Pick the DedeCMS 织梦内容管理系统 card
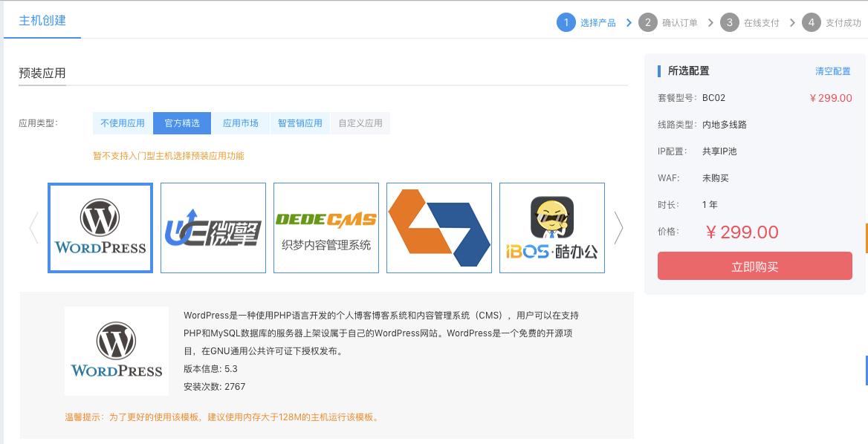The width and height of the screenshot is (868, 444). pyautogui.click(x=326, y=228)
